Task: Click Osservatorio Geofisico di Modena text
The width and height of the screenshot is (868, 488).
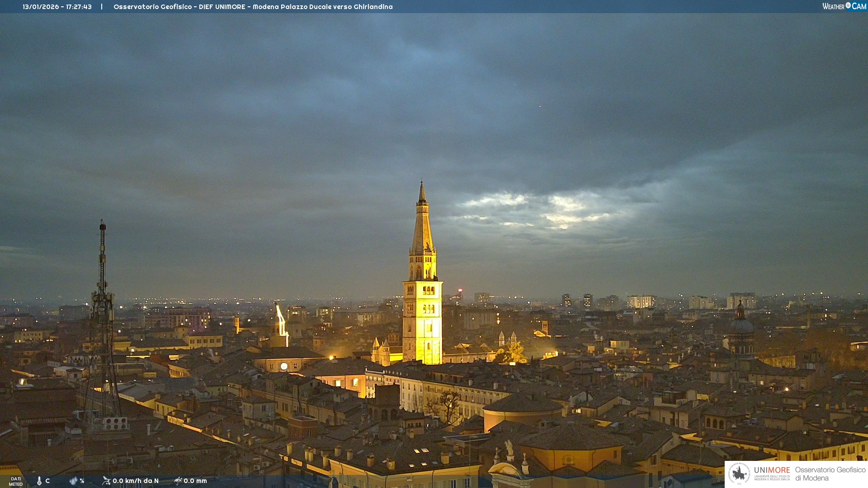Action: point(830,474)
